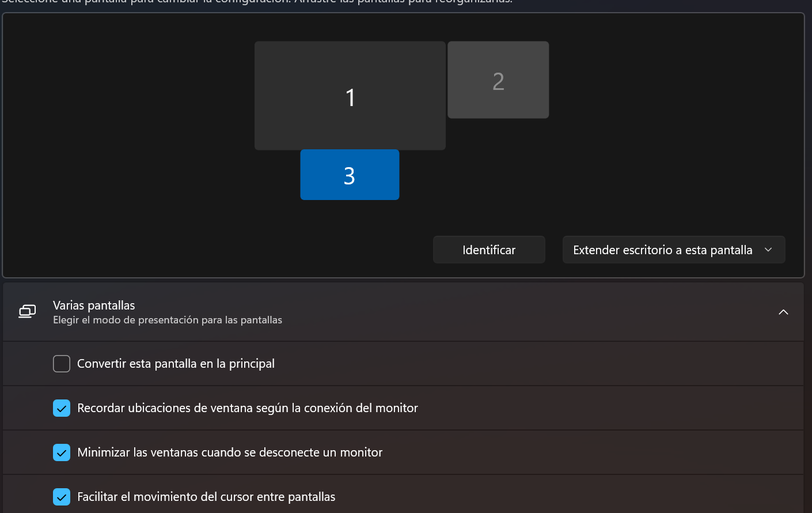Enable Convertir esta pantalla en la principal checkbox

coord(62,364)
